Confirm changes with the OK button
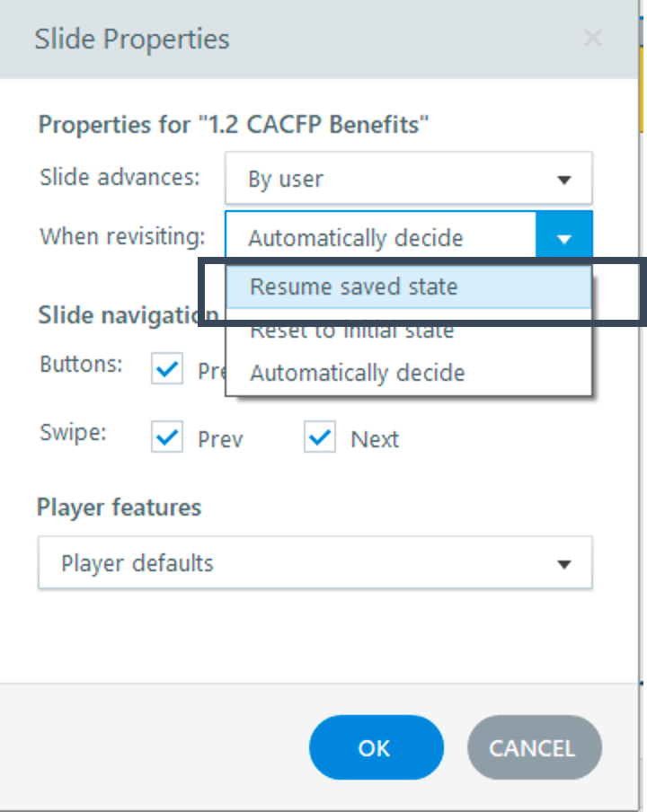Image resolution: width=647 pixels, height=812 pixels. pyautogui.click(x=376, y=747)
